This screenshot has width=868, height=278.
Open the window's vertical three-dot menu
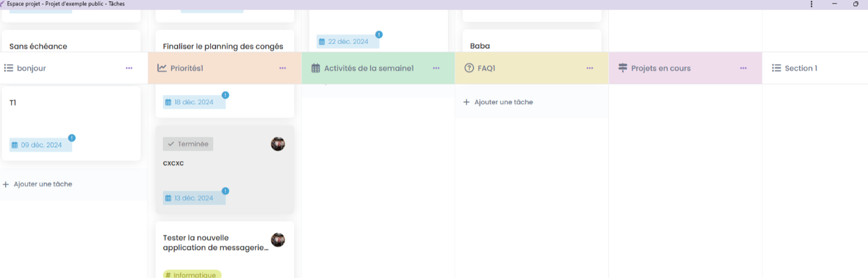tap(812, 4)
